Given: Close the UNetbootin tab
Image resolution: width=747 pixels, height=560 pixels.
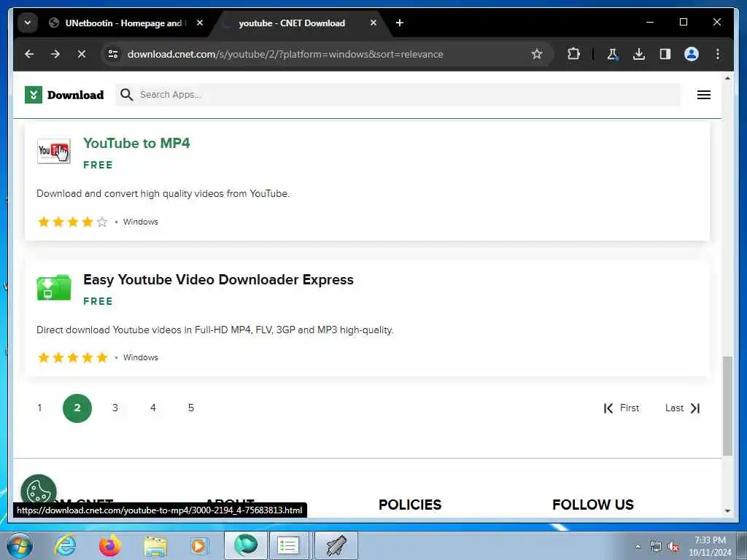Looking at the screenshot, I should [200, 23].
